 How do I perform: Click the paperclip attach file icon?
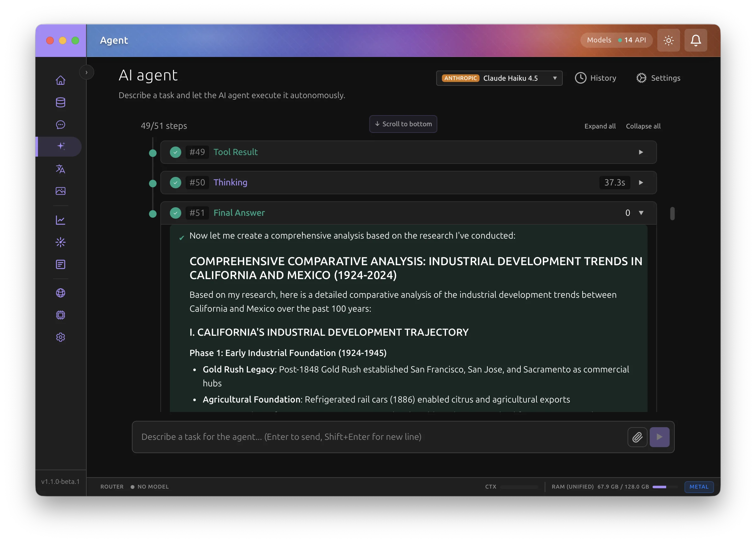pos(637,437)
